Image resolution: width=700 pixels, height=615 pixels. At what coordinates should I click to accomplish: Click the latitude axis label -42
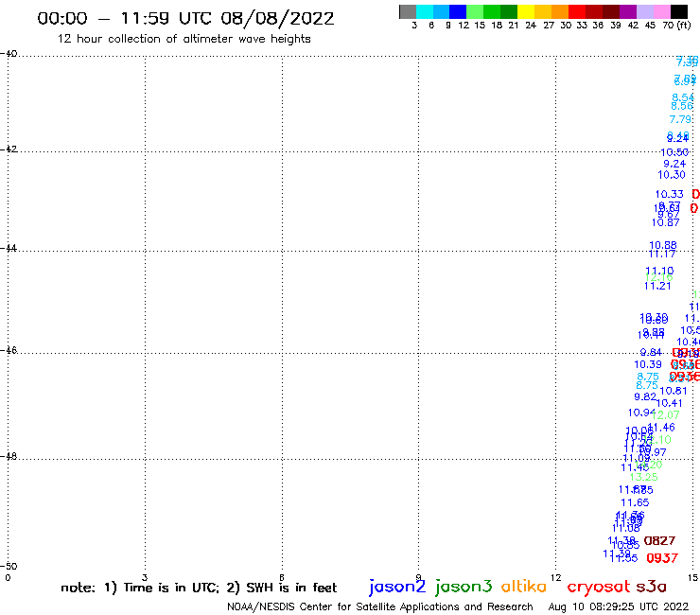(x=9, y=149)
